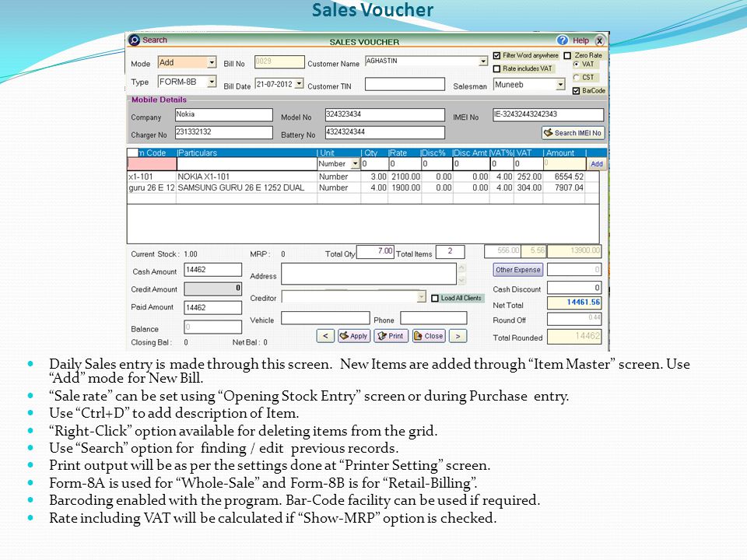Screen dimensions: 747x560
Task: Go to next record with > button
Action: (458, 336)
